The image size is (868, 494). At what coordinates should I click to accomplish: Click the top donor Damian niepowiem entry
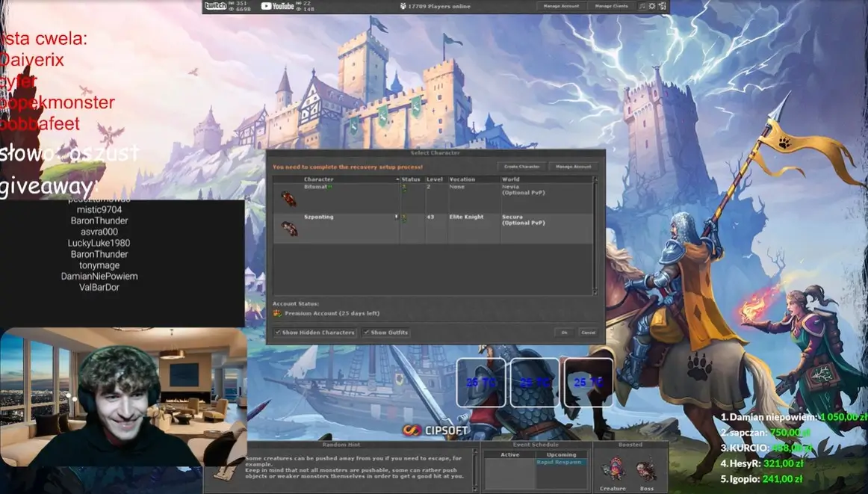[x=794, y=417]
